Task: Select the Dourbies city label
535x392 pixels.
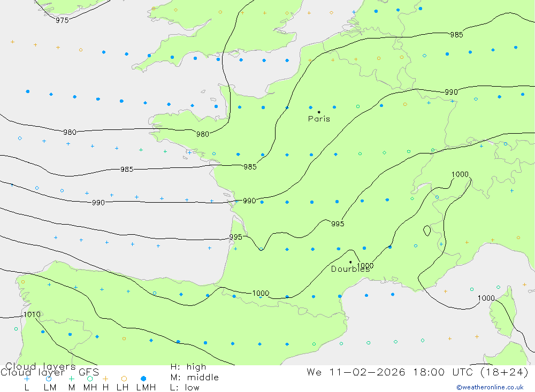Action: point(350,269)
